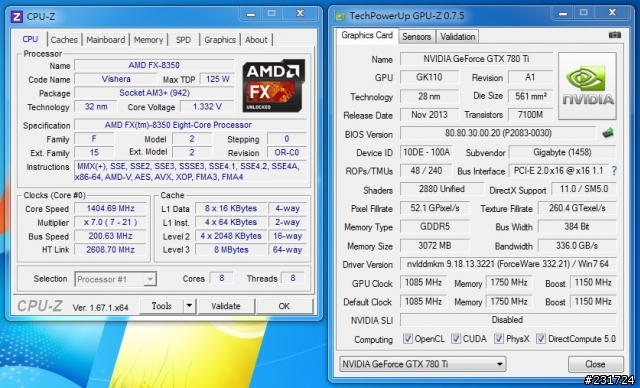Click the Core Voltage value 1.332 V
The image size is (640, 388).
coord(207,106)
